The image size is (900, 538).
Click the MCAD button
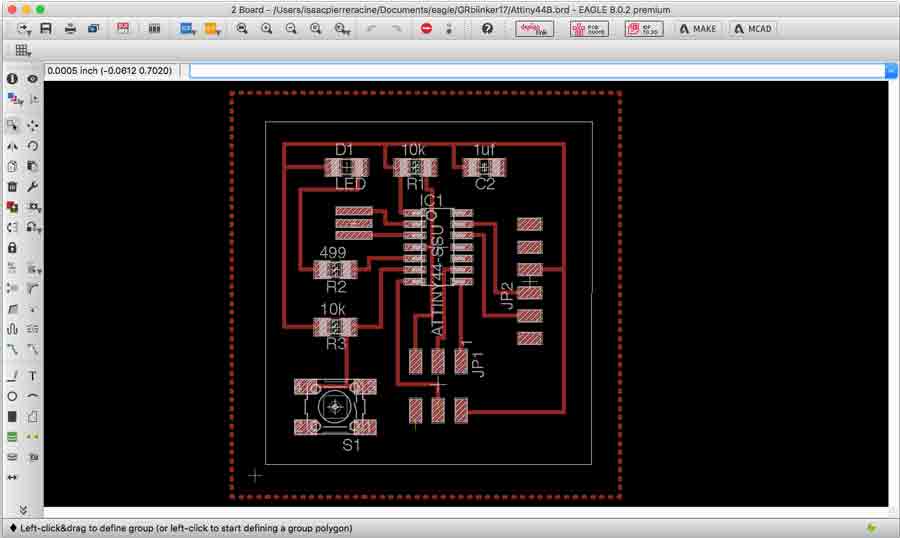coord(754,29)
